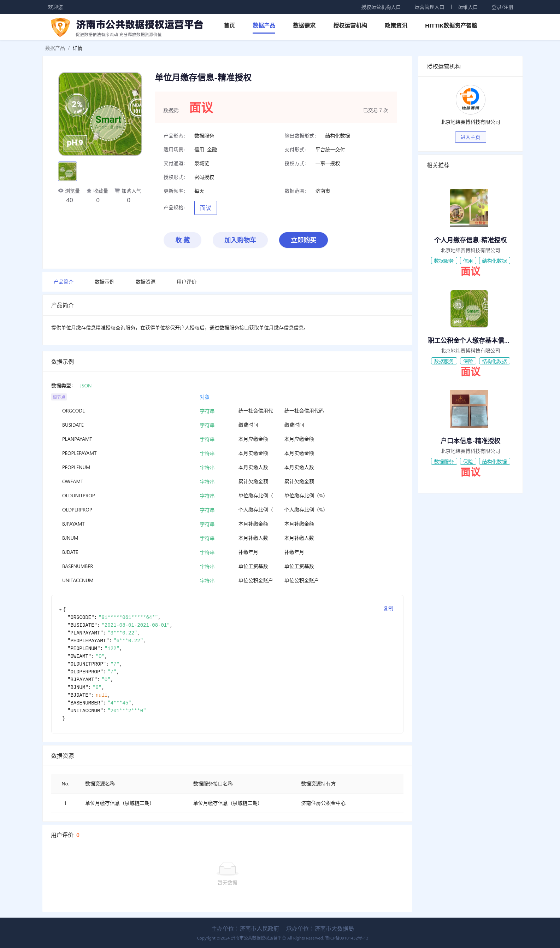
Task: Switch to the 产品简介 tab
Action: 63,282
